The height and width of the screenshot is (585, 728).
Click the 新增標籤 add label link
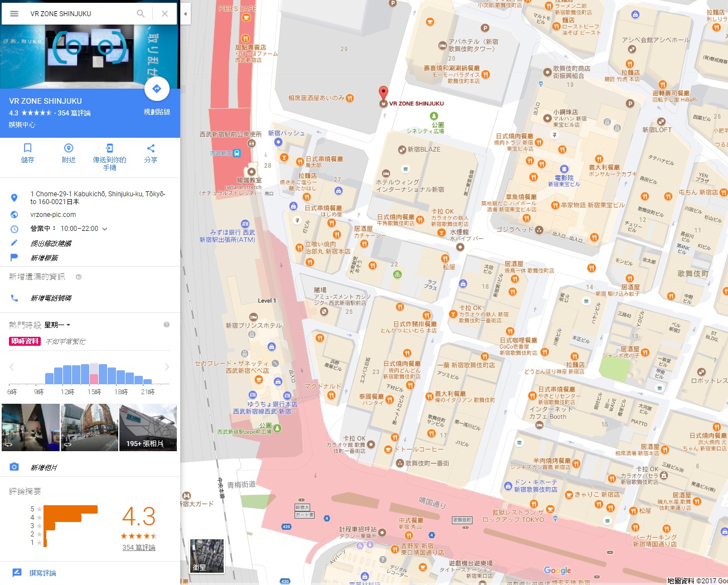44,258
